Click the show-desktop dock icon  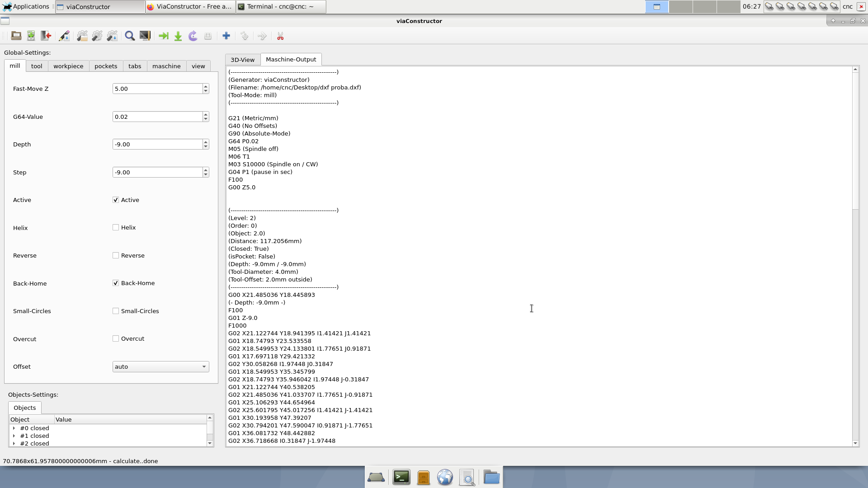pyautogui.click(x=376, y=477)
